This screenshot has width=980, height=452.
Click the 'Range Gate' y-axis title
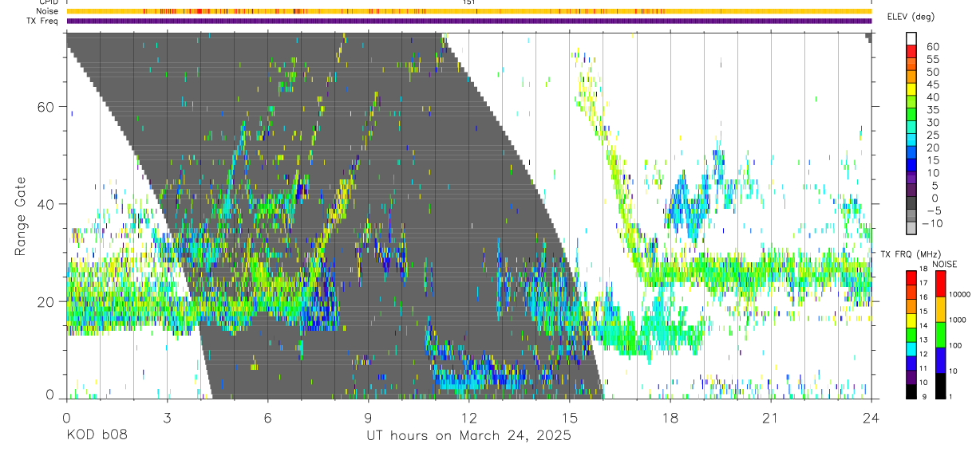21,217
